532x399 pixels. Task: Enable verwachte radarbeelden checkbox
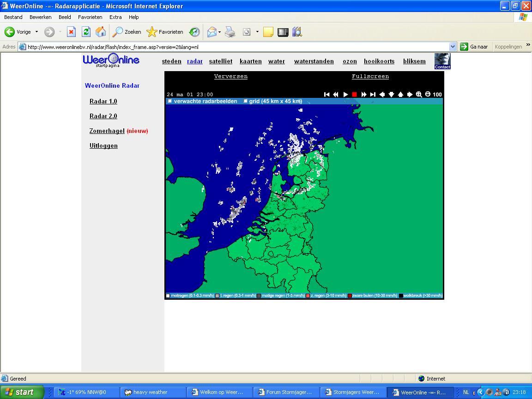pyautogui.click(x=170, y=101)
